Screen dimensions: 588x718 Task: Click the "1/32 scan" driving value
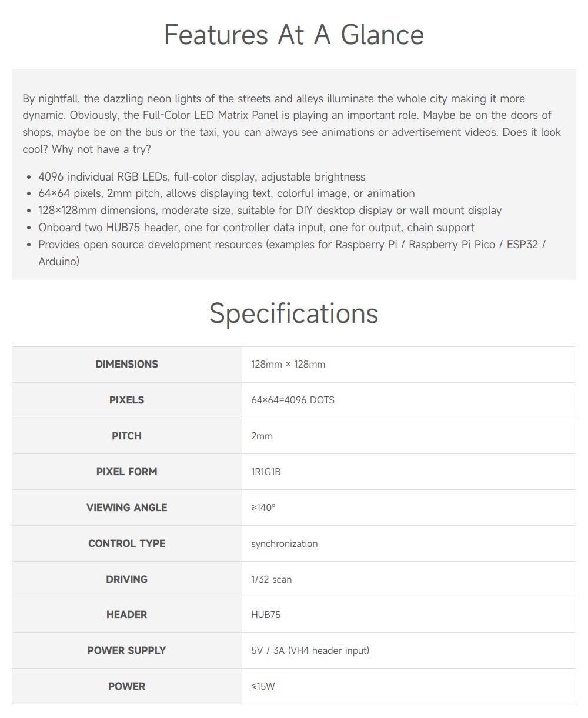271,580
